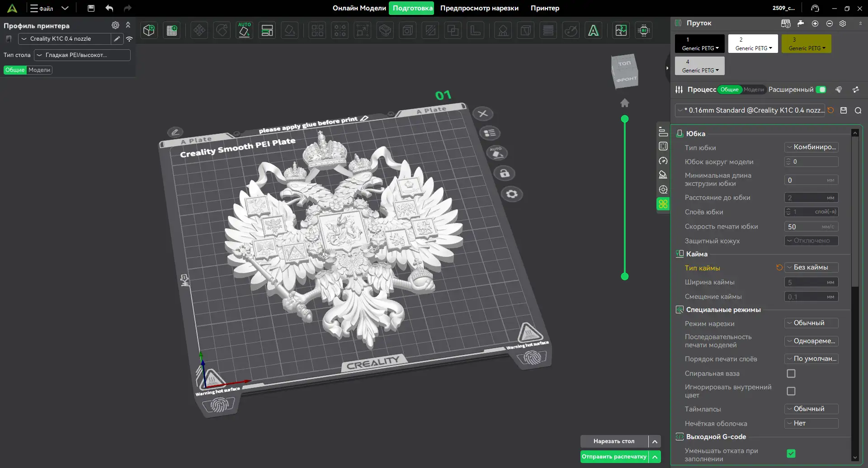Remove plate with the X icon
This screenshot has width=868, height=468.
[483, 113]
